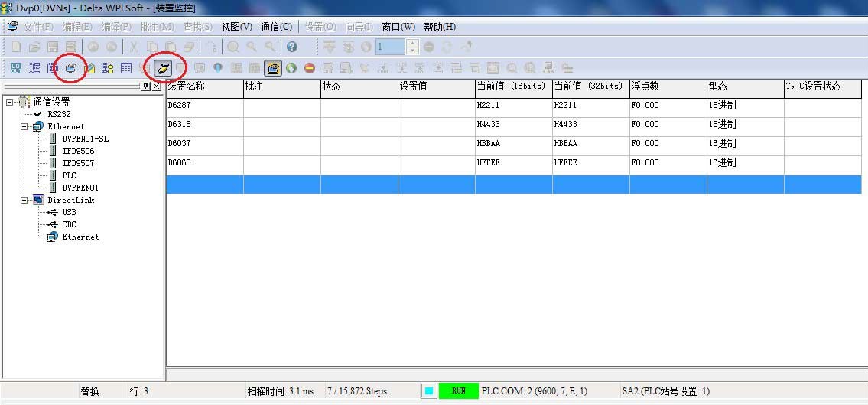Open the 通信(C) menu
Image resolution: width=868 pixels, height=405 pixels.
[x=275, y=27]
